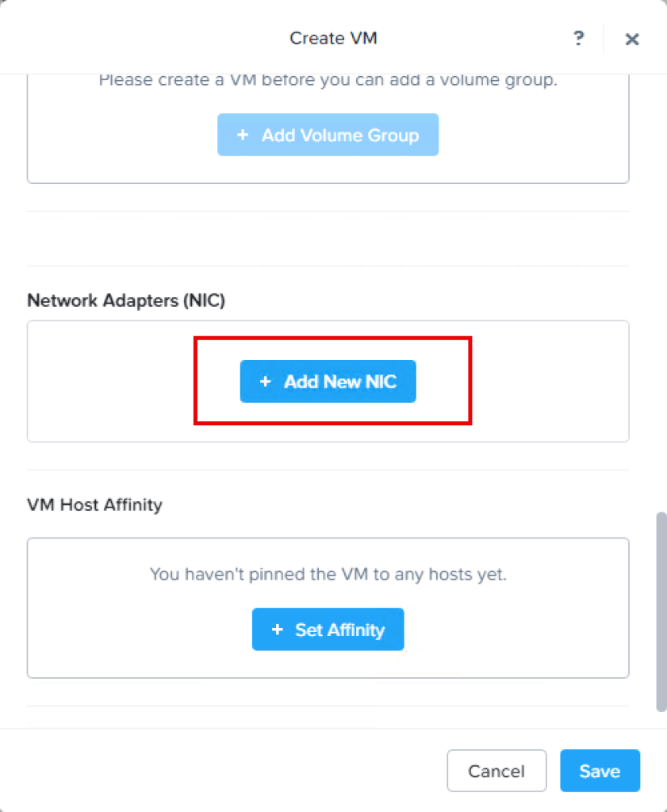The width and height of the screenshot is (667, 812).
Task: Click the plus icon on Set Affinity
Action: pyautogui.click(x=278, y=630)
